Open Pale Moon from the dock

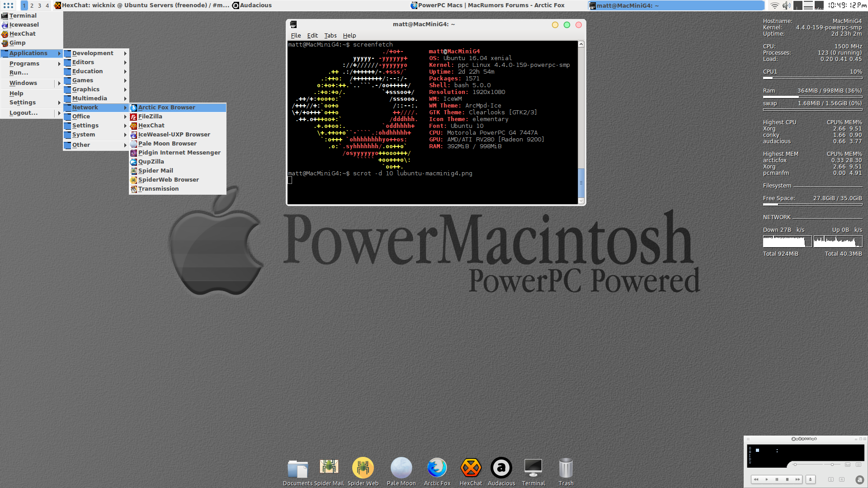(x=401, y=469)
